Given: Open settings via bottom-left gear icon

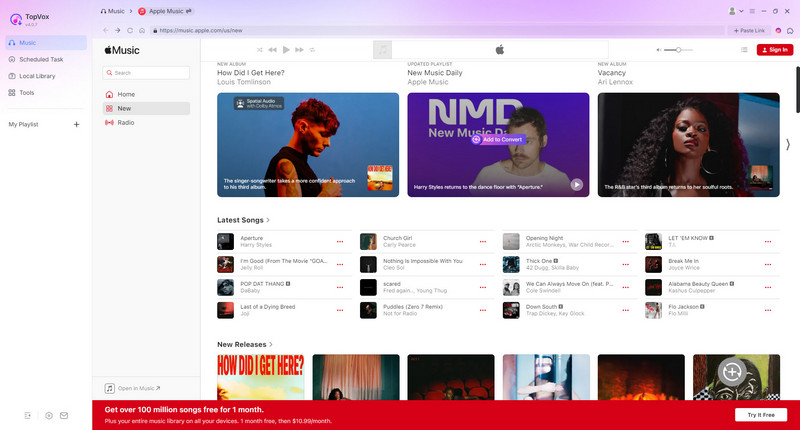Looking at the screenshot, I should coord(49,416).
